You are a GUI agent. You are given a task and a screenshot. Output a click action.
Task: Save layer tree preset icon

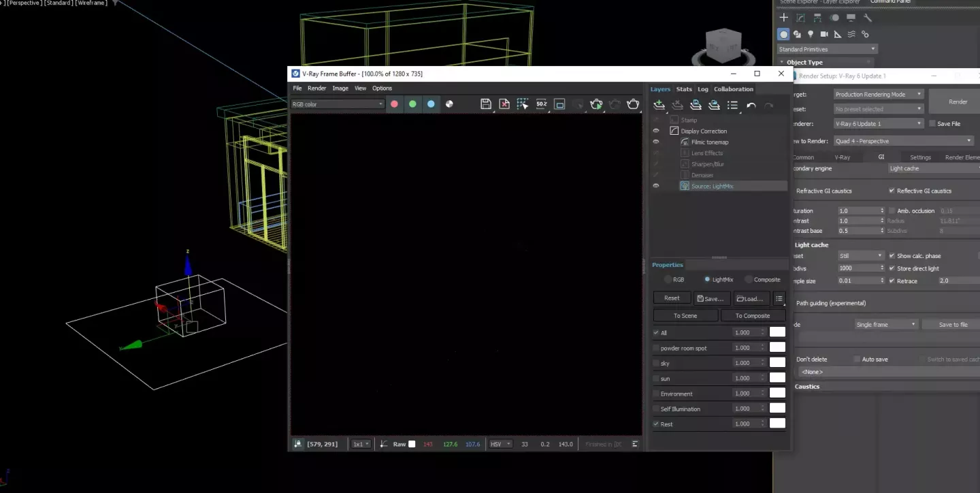pos(696,105)
